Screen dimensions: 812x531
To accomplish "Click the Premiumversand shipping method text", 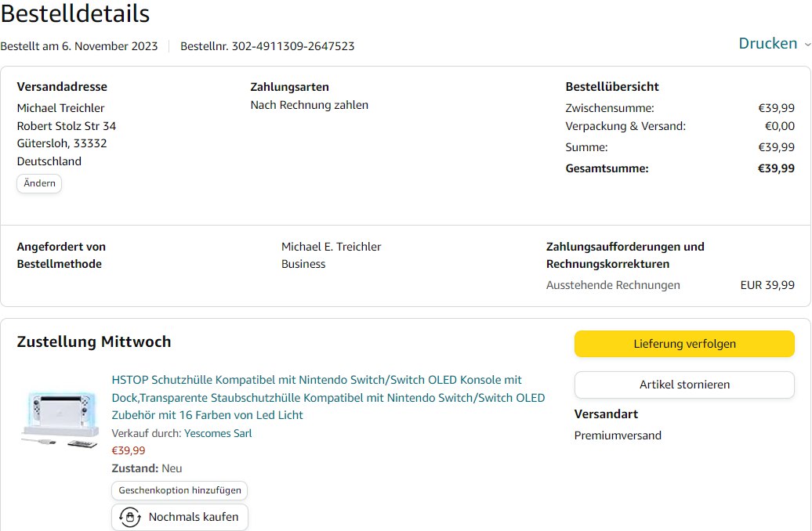I will click(x=618, y=435).
